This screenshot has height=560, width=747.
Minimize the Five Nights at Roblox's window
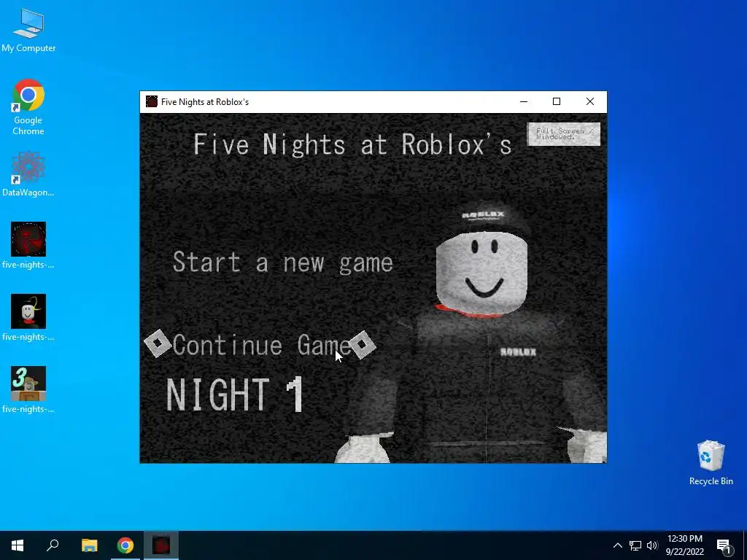point(524,101)
